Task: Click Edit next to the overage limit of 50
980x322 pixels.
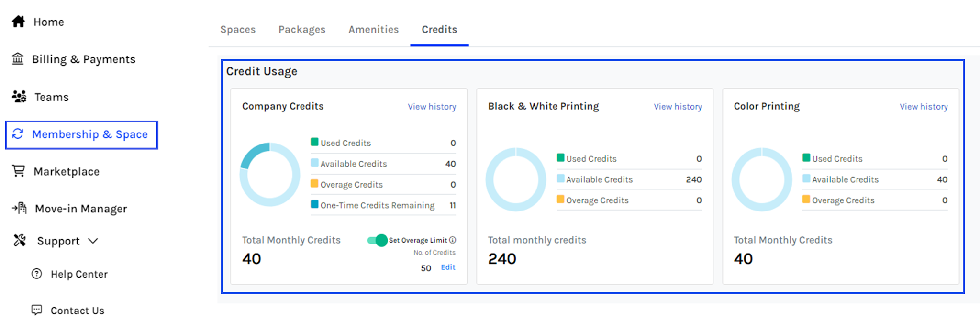Action: [448, 267]
